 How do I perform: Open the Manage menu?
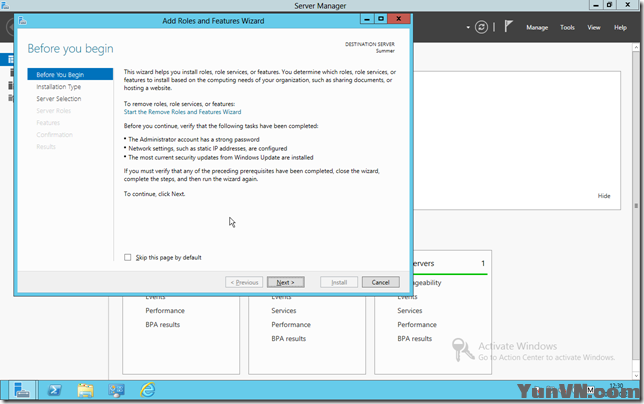point(537,28)
